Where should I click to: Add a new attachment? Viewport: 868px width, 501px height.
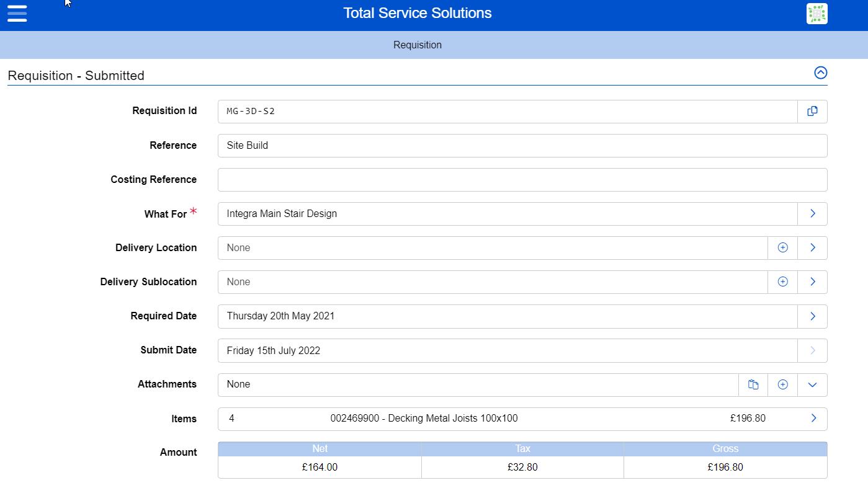[x=782, y=384]
